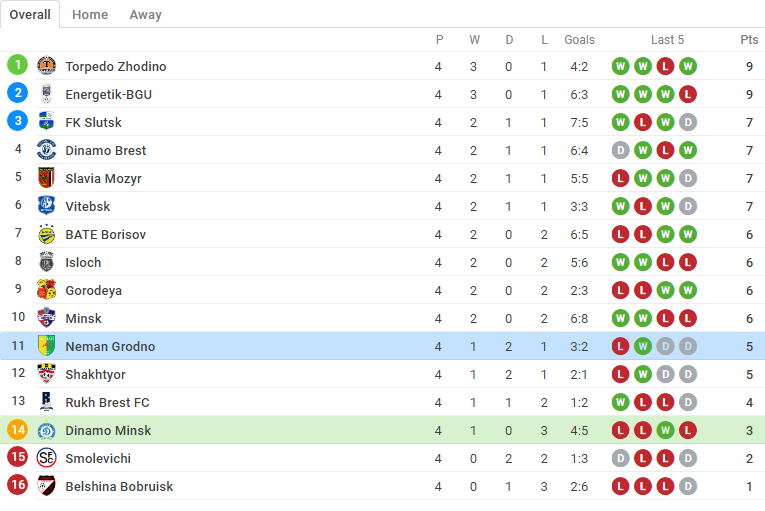Click the Gorodeya team crest
This screenshot has height=511, width=765.
[x=46, y=289]
